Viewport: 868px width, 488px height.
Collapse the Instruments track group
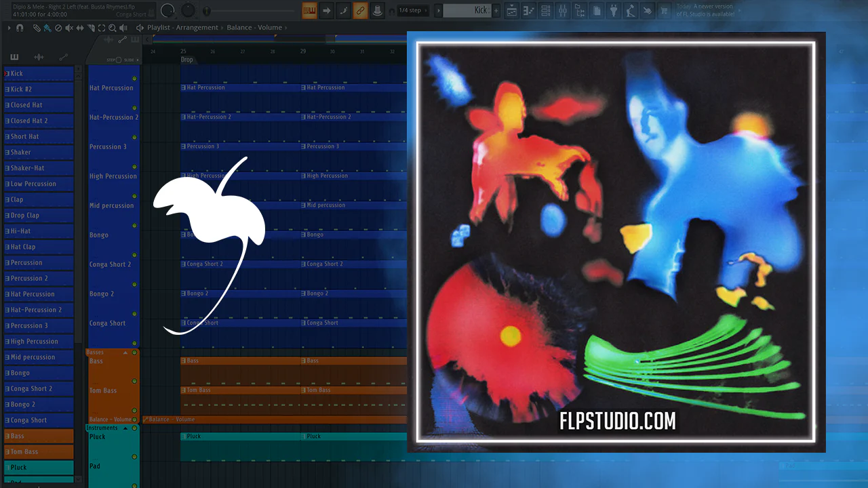pos(125,428)
